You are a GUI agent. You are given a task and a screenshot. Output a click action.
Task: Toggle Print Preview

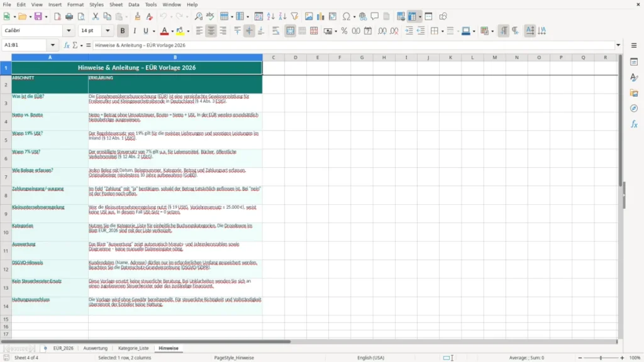click(x=81, y=16)
